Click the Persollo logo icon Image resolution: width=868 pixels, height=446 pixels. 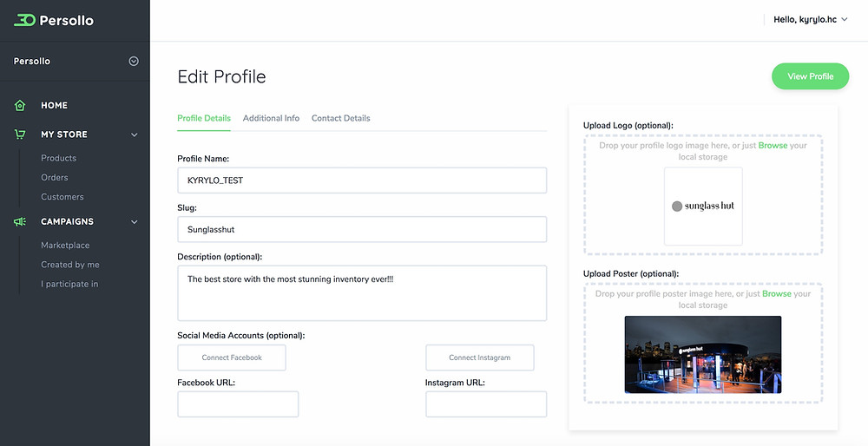pyautogui.click(x=24, y=21)
